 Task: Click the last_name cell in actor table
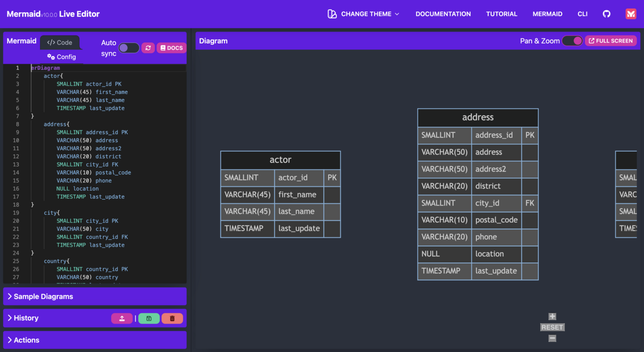[299, 211]
